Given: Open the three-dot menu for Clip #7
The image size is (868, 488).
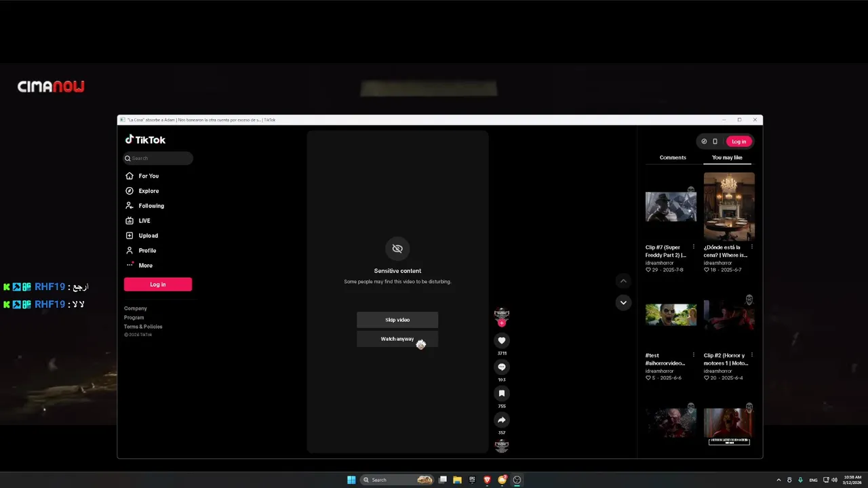Looking at the screenshot, I should [693, 247].
